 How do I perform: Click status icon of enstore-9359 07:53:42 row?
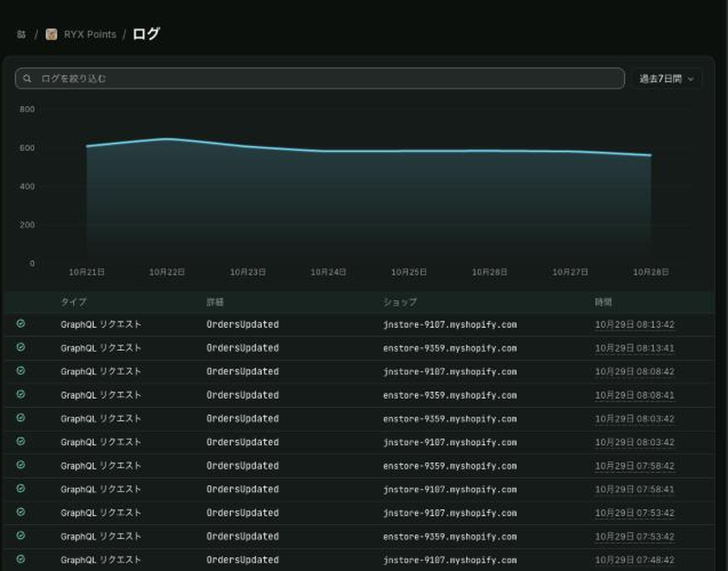tap(21, 536)
